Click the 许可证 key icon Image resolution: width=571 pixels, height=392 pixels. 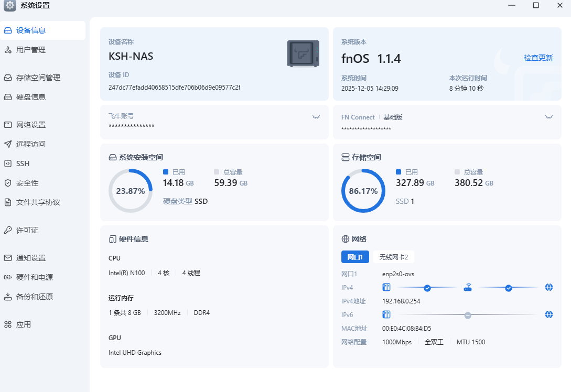[8, 230]
